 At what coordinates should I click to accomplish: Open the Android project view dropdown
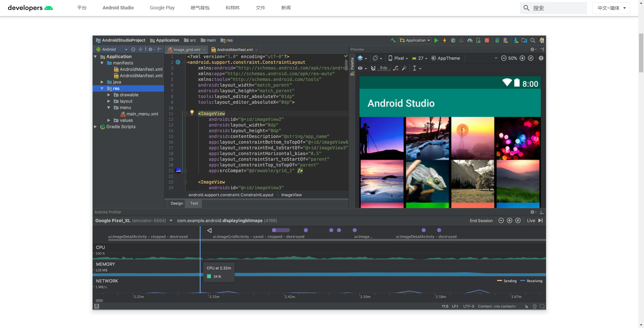point(112,49)
